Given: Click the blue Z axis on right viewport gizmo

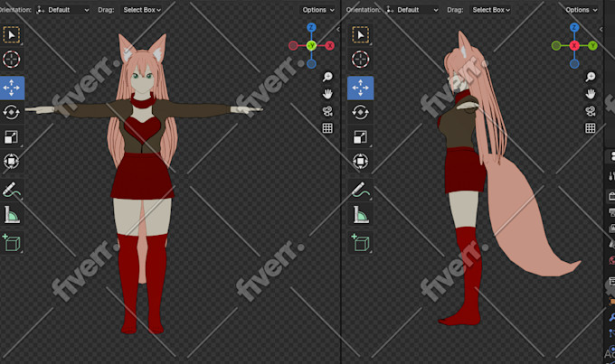Looking at the screenshot, I should point(574,27).
